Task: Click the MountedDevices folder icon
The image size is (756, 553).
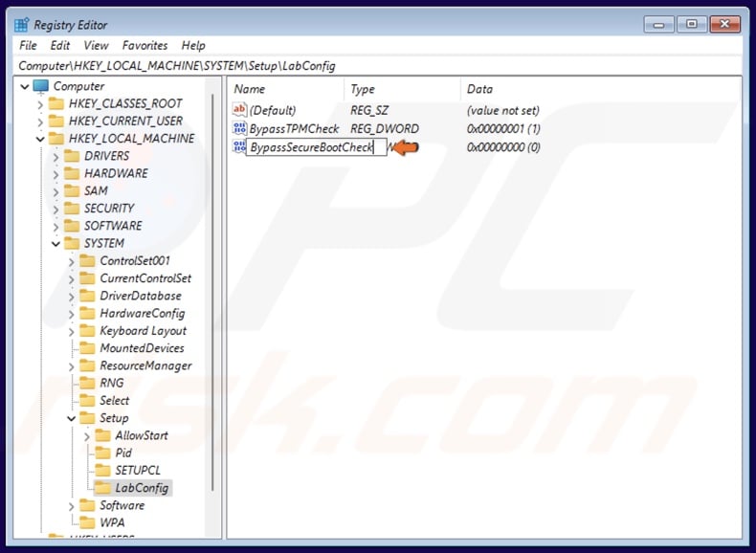Action: pyautogui.click(x=87, y=348)
